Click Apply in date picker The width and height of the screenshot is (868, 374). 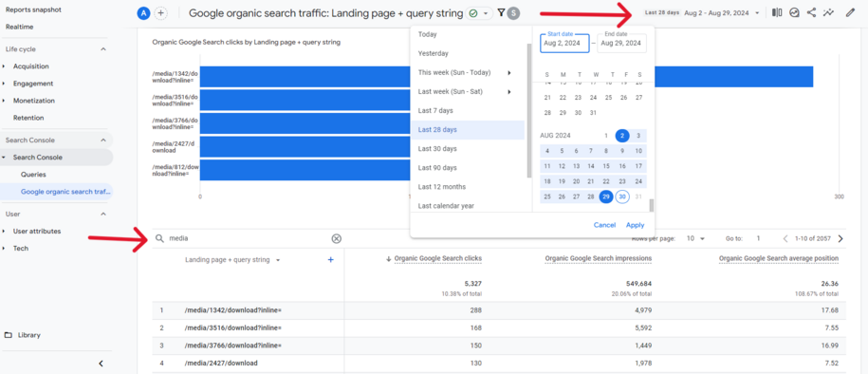tap(635, 225)
